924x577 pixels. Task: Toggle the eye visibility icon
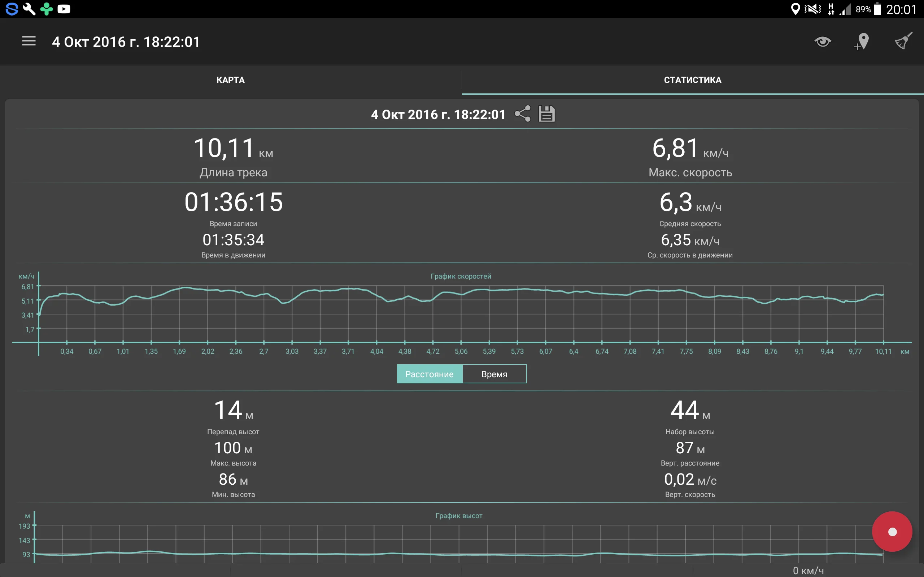pos(823,41)
